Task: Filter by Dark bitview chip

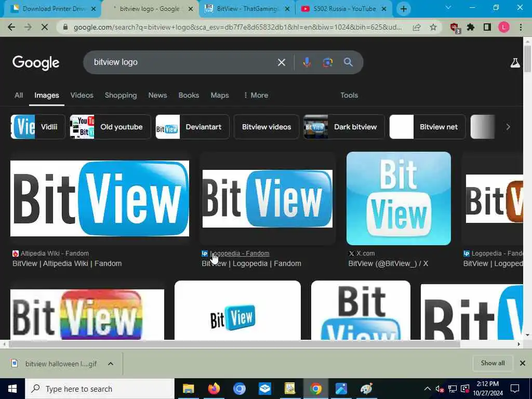Action: point(344,127)
